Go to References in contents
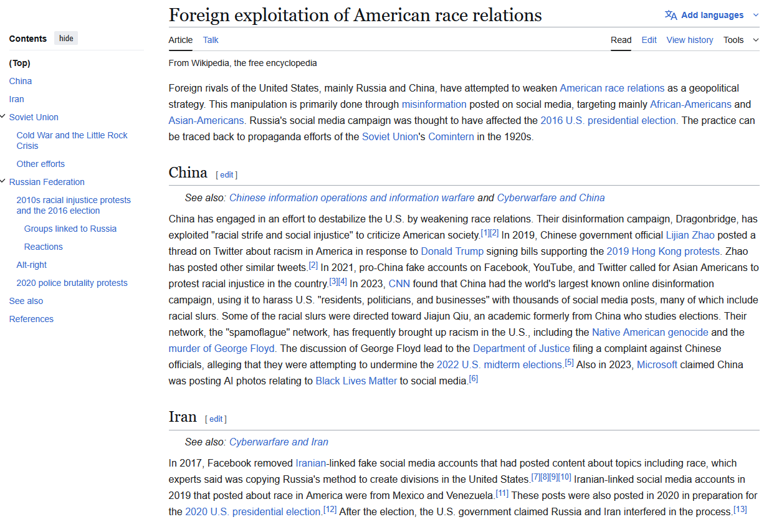 pos(31,319)
